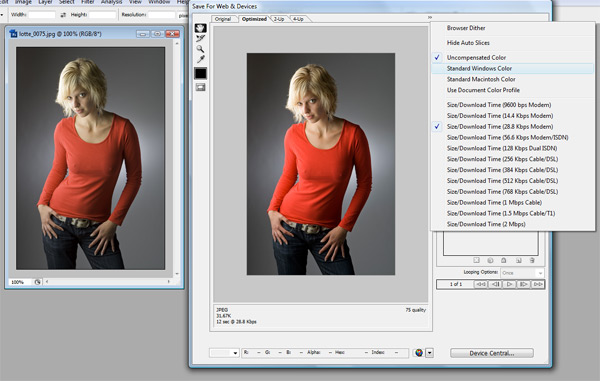Switch to the 2-Up tab
The height and width of the screenshot is (381, 600).
coord(279,19)
